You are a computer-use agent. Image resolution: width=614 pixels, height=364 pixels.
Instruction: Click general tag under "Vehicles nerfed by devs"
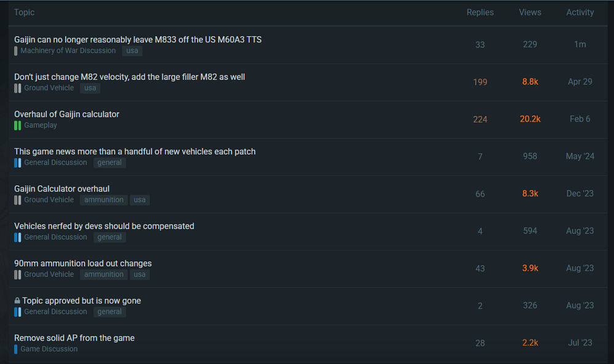click(109, 238)
